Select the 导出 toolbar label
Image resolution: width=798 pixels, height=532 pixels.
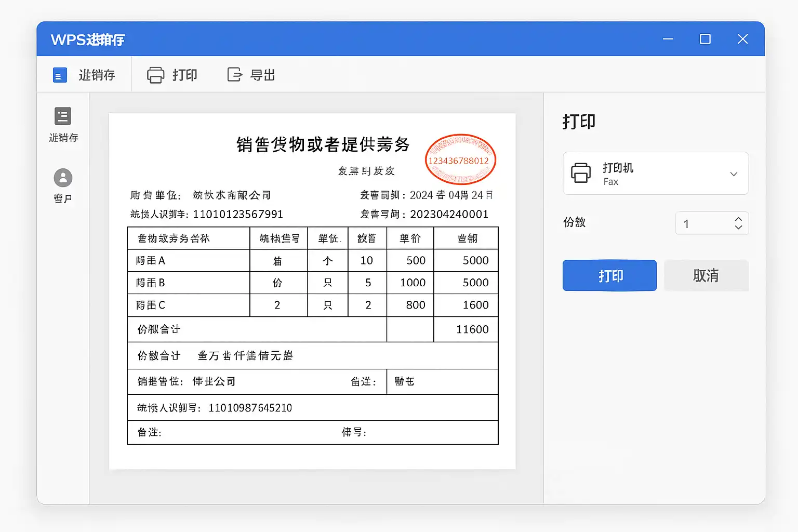pos(262,75)
